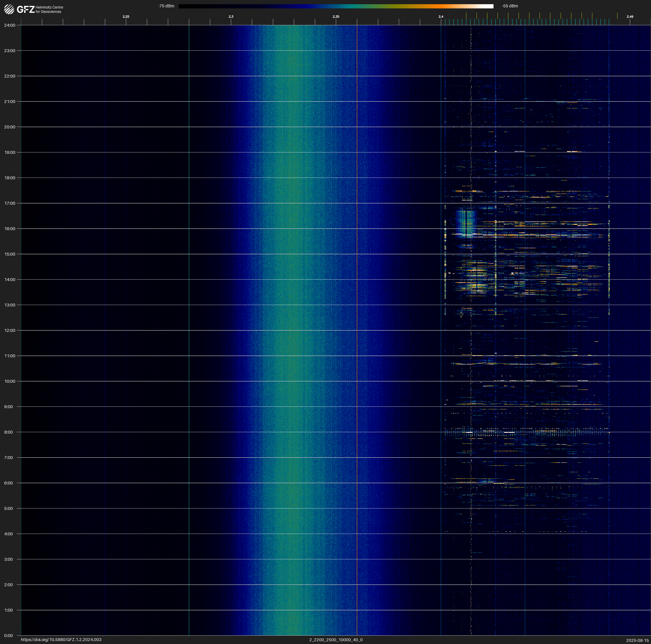Click the 8:00 time axis label
Viewport: 651px width, 644px height.
(x=8, y=432)
